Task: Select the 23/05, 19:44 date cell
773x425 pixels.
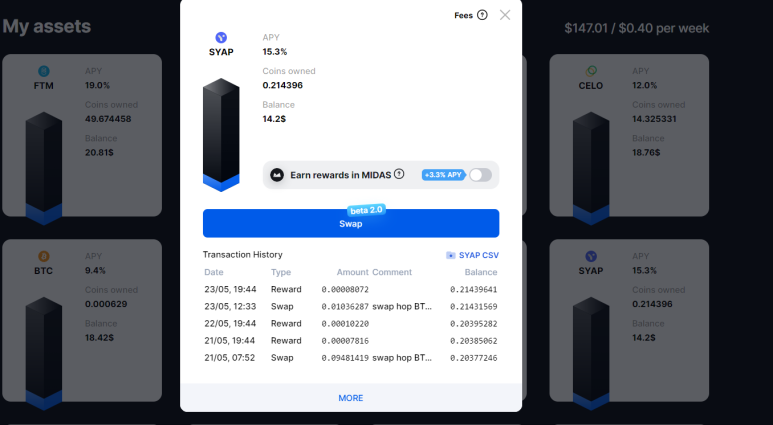Action: point(230,289)
